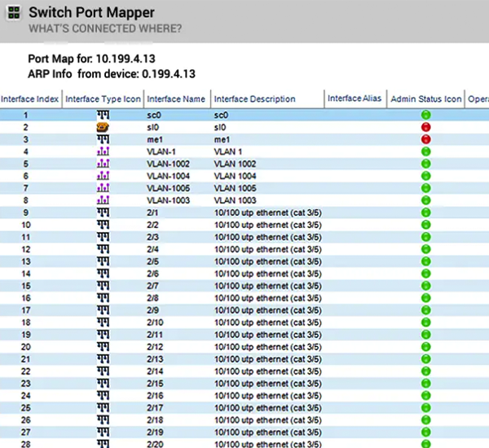The image size is (489, 448).
Task: Select the VLAN-1005 interface name cell
Action: coord(168,188)
